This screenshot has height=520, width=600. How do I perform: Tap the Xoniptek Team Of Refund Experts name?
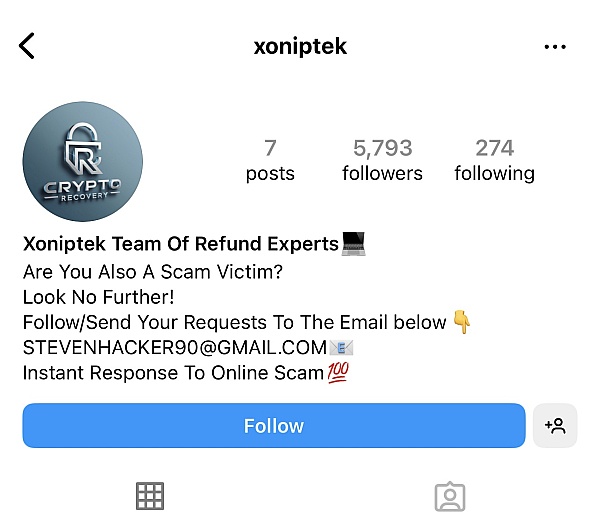pyautogui.click(x=181, y=244)
